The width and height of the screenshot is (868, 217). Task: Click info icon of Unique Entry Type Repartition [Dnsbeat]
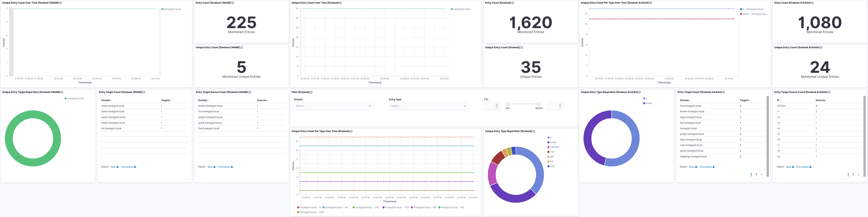point(534,131)
